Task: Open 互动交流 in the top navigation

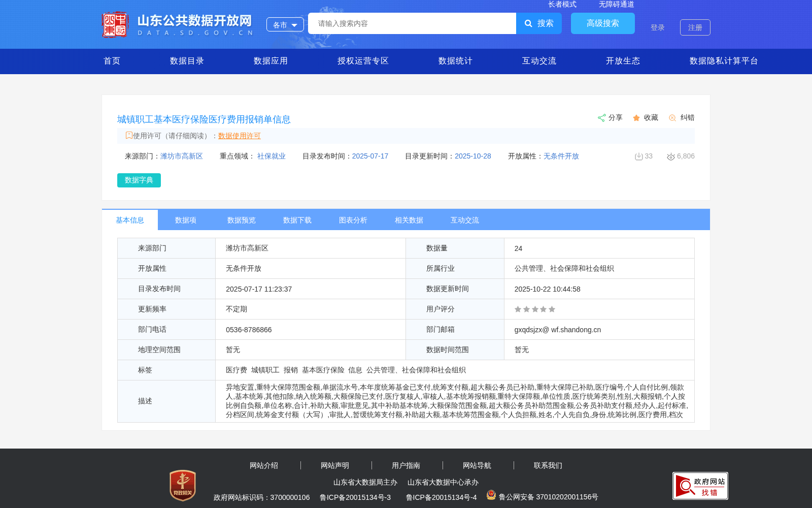Action: 539,61
